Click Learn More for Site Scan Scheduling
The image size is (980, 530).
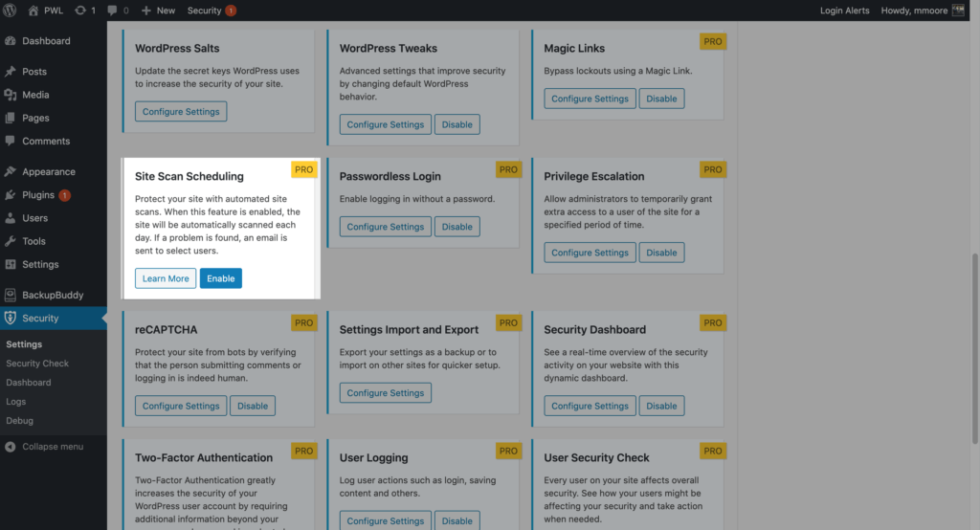point(166,278)
